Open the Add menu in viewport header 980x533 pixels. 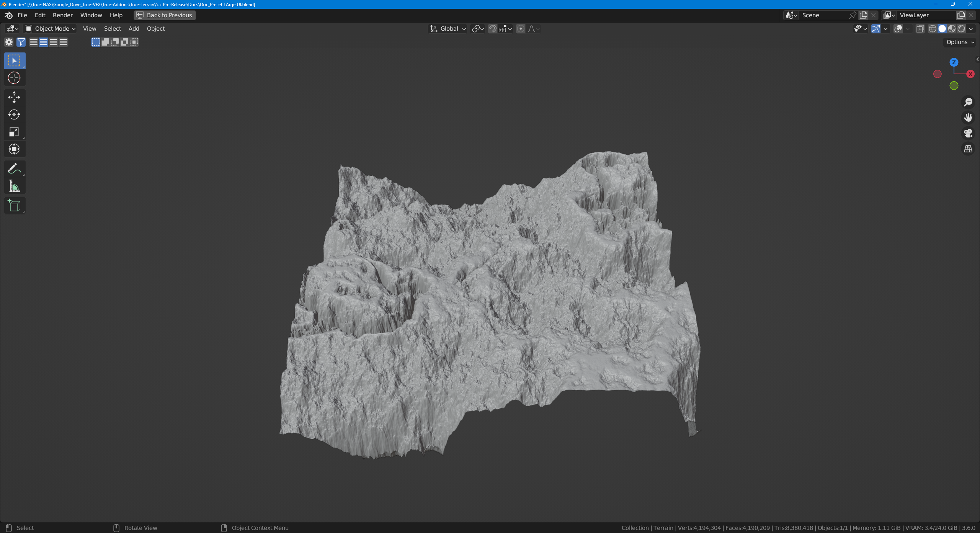click(x=134, y=29)
